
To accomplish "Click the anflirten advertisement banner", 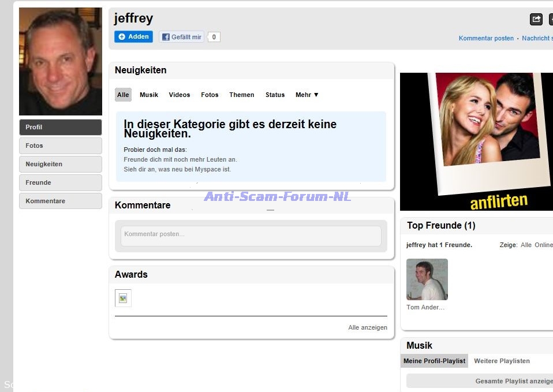I will click(476, 141).
